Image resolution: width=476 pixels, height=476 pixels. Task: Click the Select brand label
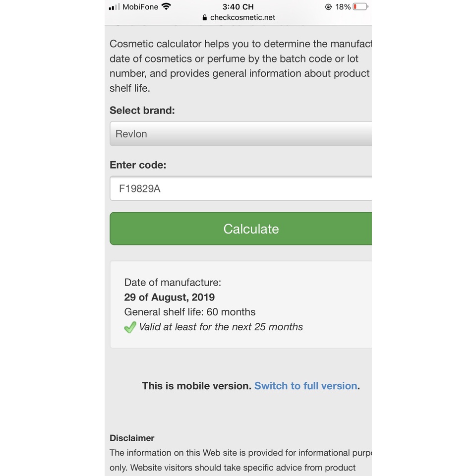point(142,111)
